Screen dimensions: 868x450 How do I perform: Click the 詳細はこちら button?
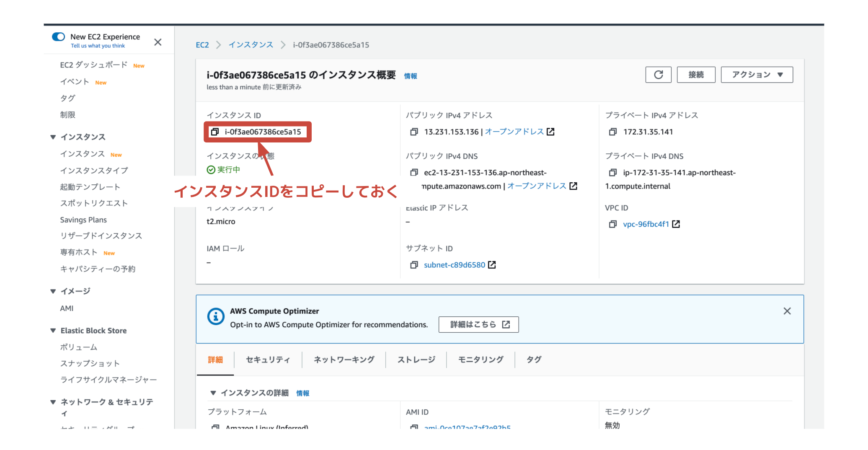[x=478, y=325]
